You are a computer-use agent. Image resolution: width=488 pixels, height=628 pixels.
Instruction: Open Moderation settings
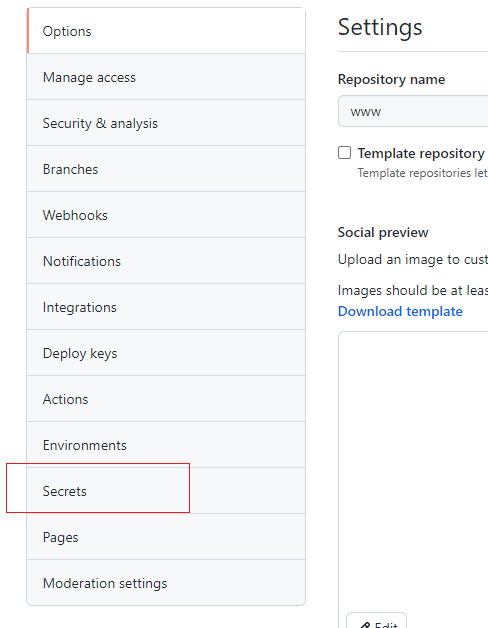(166, 583)
